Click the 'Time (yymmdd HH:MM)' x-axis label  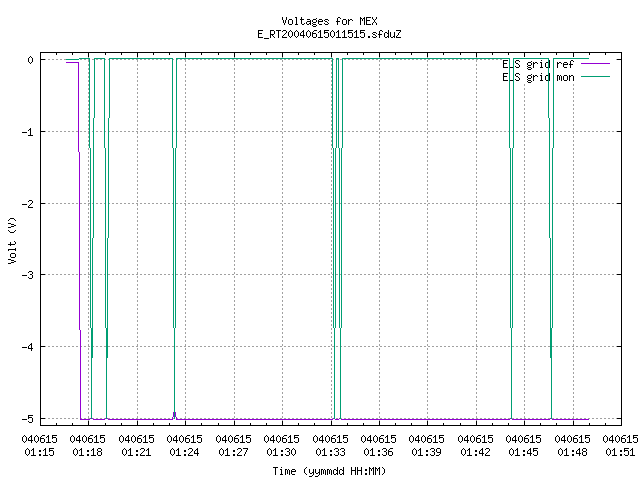(x=329, y=471)
